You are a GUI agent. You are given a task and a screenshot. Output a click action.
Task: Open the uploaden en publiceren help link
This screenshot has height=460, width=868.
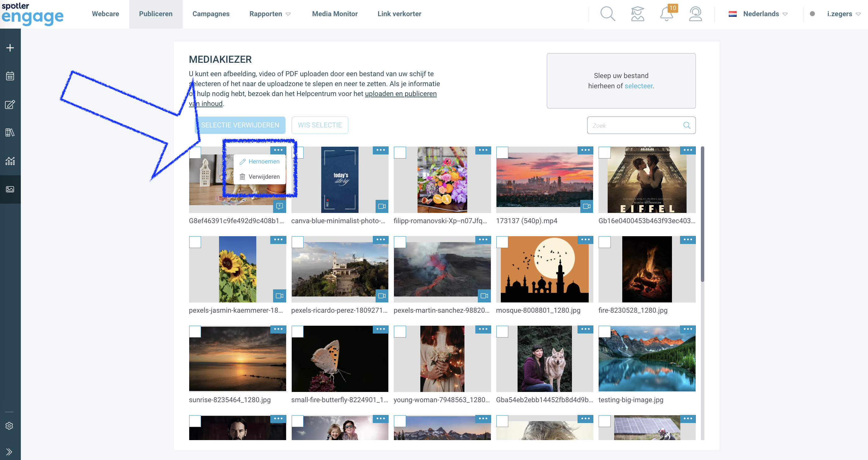coord(400,94)
